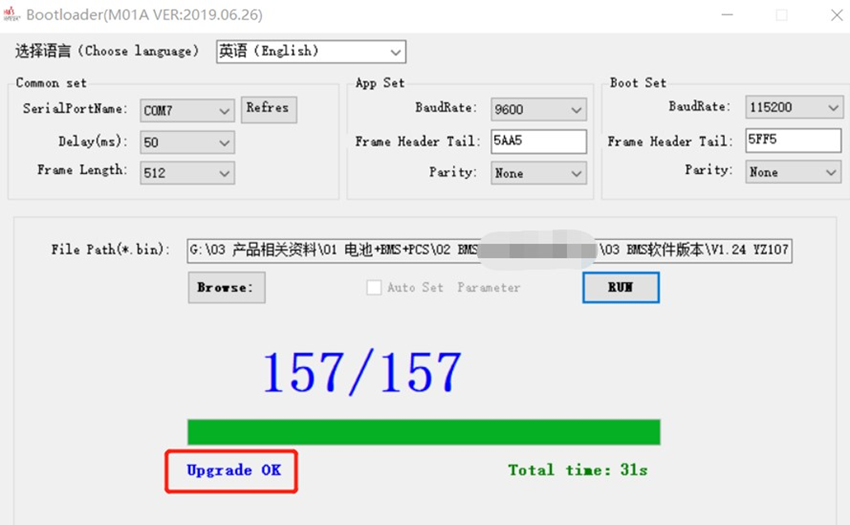The height and width of the screenshot is (525, 850).
Task: Open the Choose language dropdown
Action: tap(311, 51)
